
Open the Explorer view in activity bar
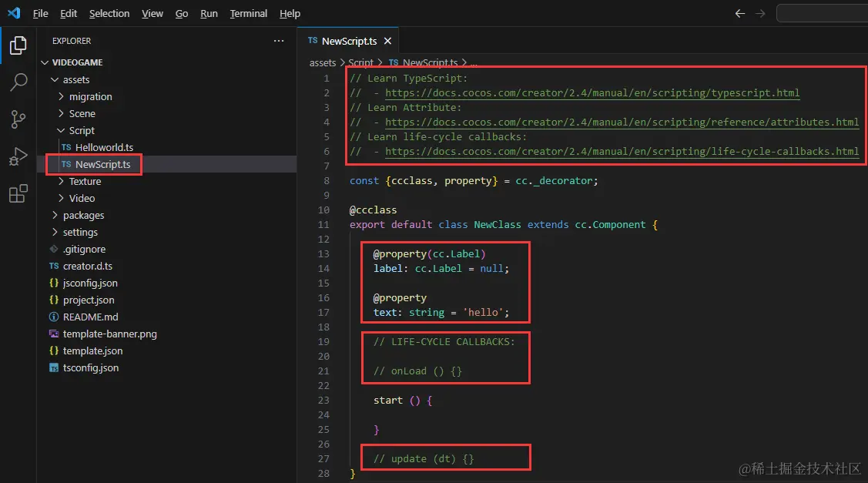18,45
